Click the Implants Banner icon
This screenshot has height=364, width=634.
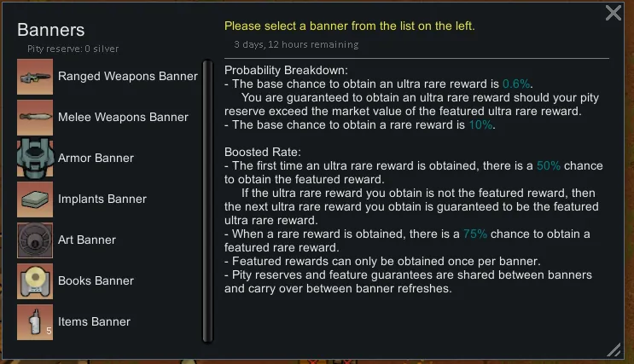pyautogui.click(x=35, y=199)
